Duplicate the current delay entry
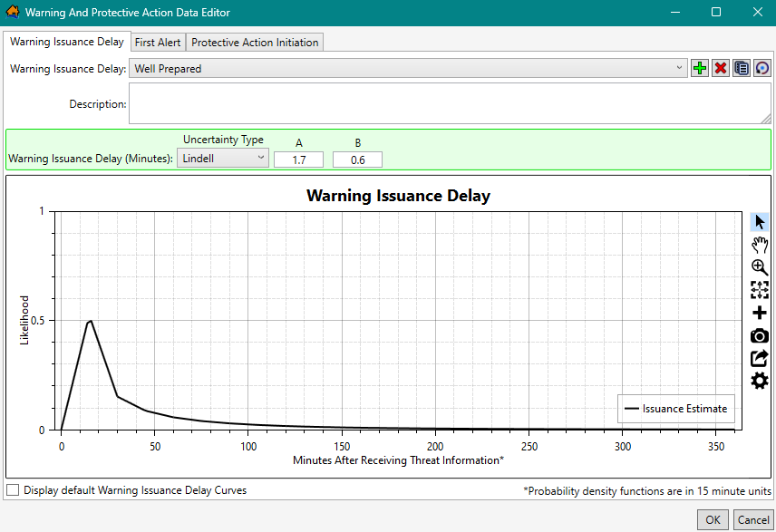The image size is (776, 532). coord(741,67)
